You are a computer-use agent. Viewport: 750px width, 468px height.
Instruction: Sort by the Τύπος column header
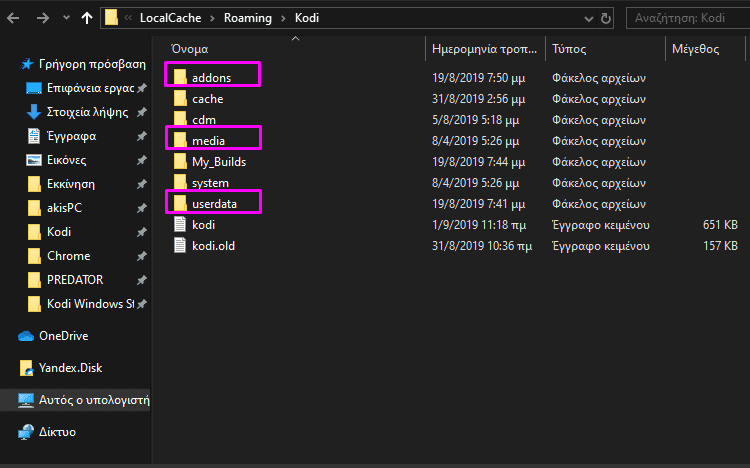569,49
